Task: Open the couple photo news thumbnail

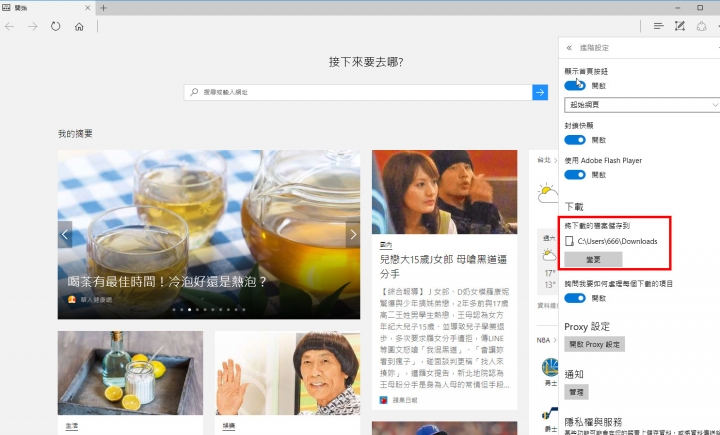Action: (444, 192)
